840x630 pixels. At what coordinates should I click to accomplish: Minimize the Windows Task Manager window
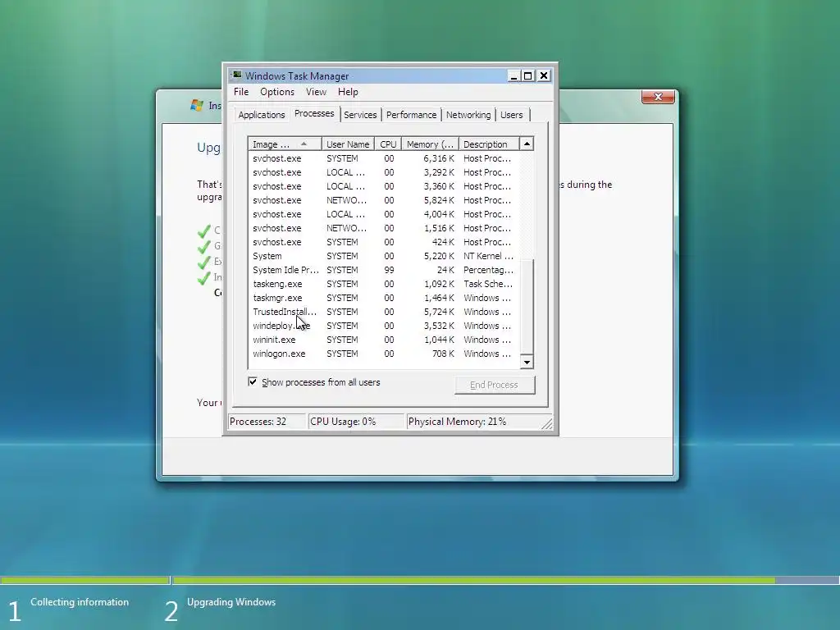514,75
